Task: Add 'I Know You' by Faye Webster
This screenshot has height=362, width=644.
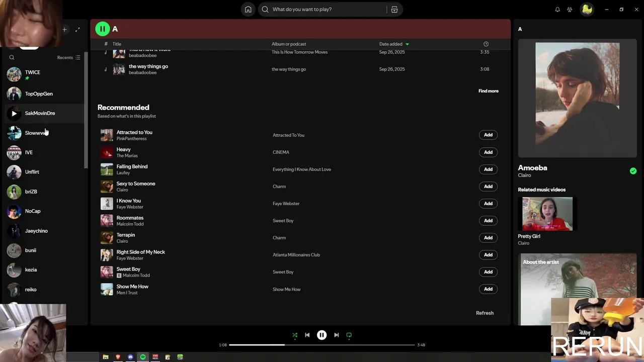Action: [x=488, y=203]
